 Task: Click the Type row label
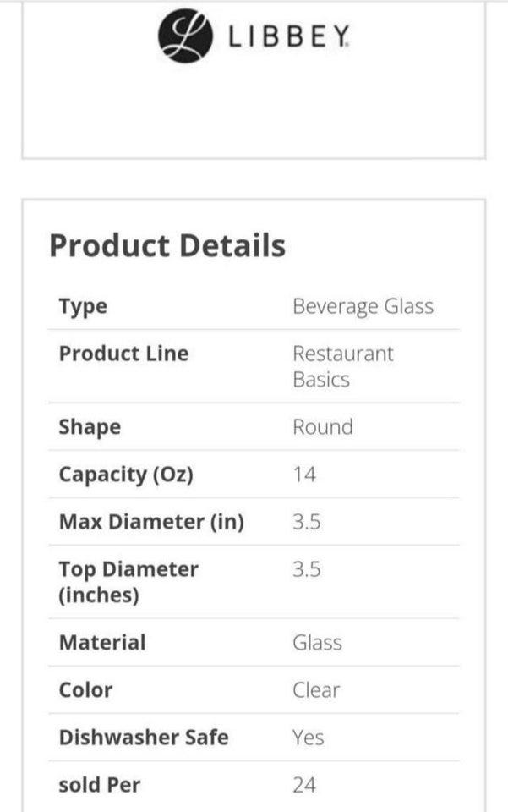[x=83, y=306]
